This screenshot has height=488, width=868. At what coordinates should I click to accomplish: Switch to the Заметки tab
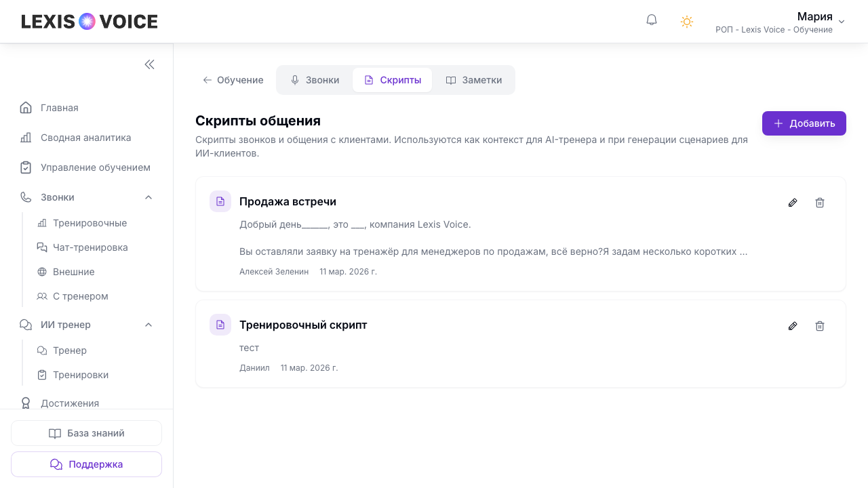coord(473,80)
